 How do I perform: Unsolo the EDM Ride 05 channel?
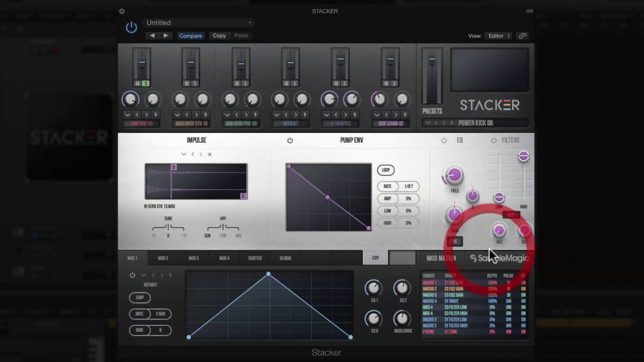click(x=146, y=83)
